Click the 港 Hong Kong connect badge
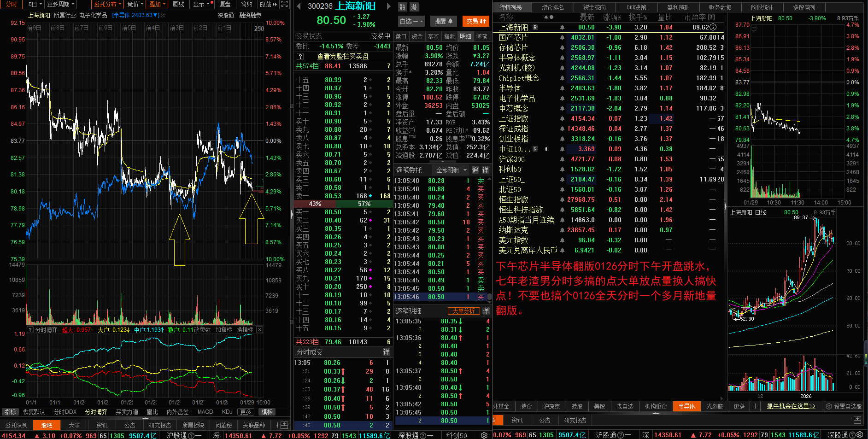 point(414,7)
